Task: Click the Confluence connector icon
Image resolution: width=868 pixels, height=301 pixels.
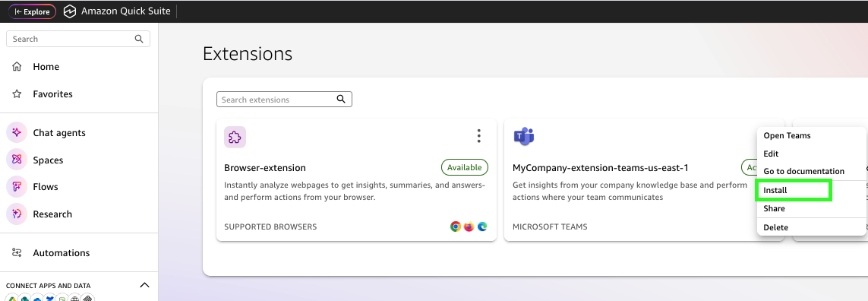Action: (x=50, y=298)
